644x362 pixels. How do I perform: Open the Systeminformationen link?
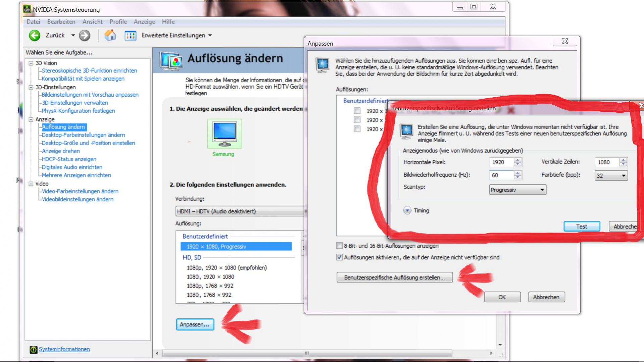tap(64, 349)
